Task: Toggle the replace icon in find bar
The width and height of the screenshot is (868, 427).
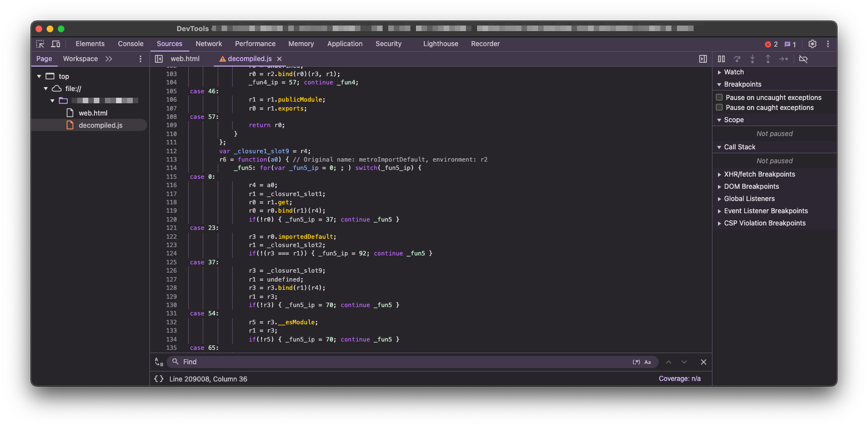Action: click(159, 362)
